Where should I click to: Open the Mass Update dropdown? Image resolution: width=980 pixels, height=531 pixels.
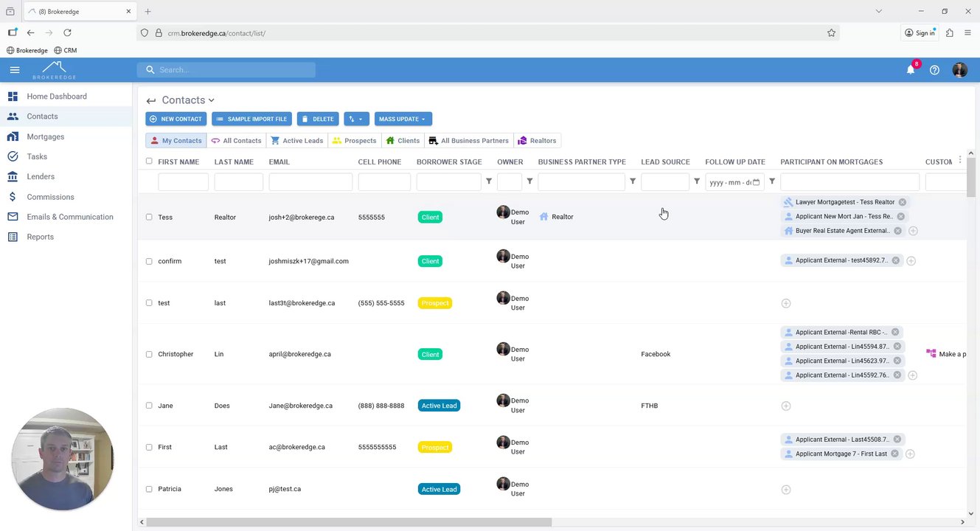[x=403, y=119]
